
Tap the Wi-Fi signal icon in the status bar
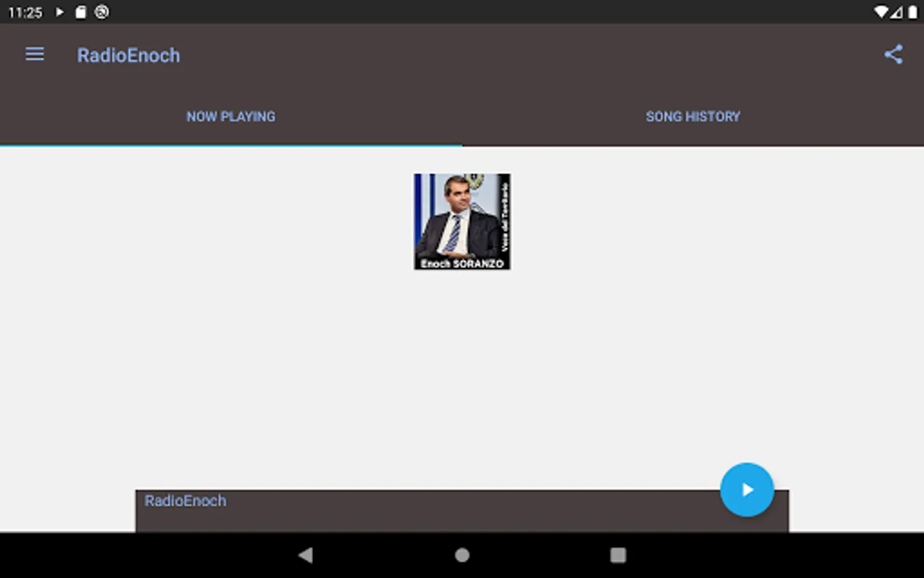click(881, 12)
